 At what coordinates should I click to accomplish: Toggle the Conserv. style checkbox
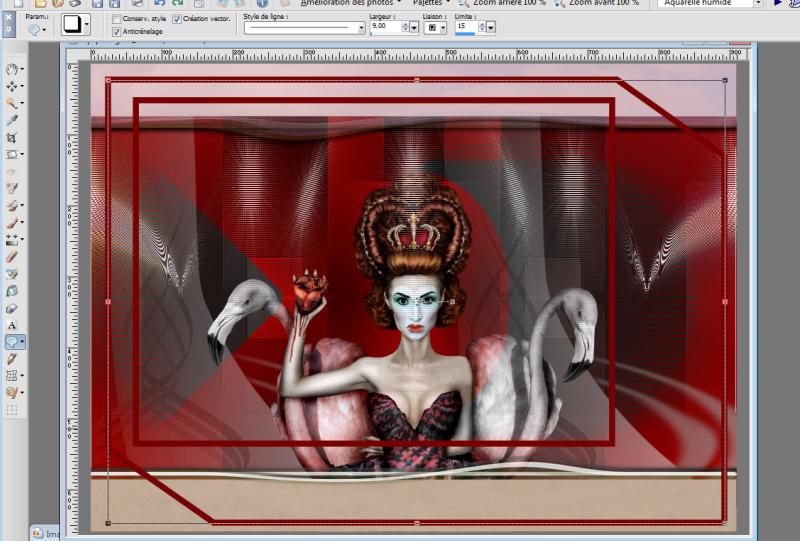pos(117,19)
